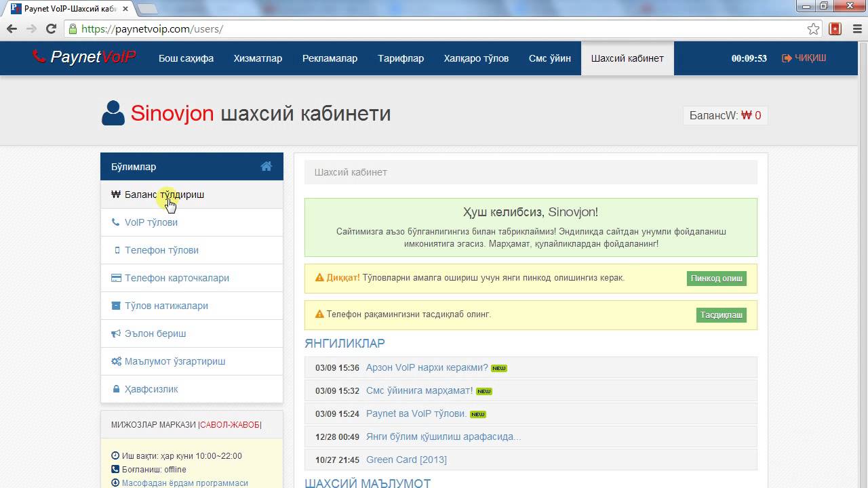Select the Paynet VoIP browser tab

click(x=70, y=9)
